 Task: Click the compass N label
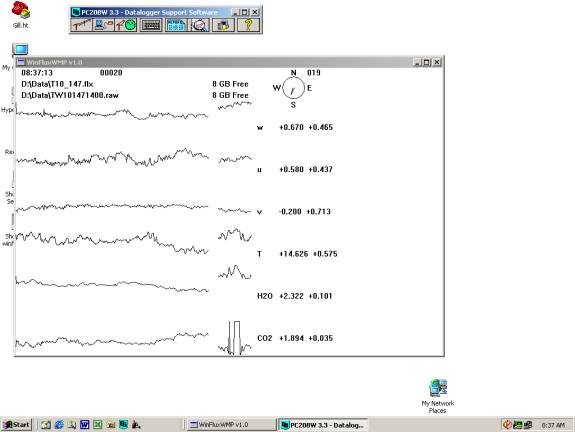(x=293, y=73)
